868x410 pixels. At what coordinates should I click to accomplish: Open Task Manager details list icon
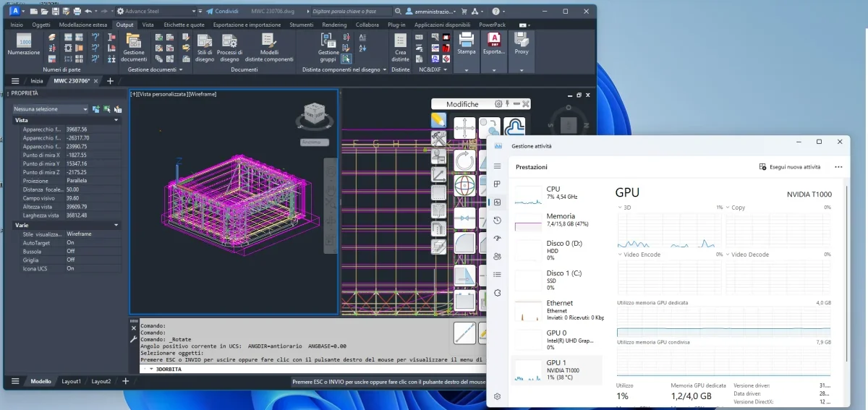tap(497, 275)
